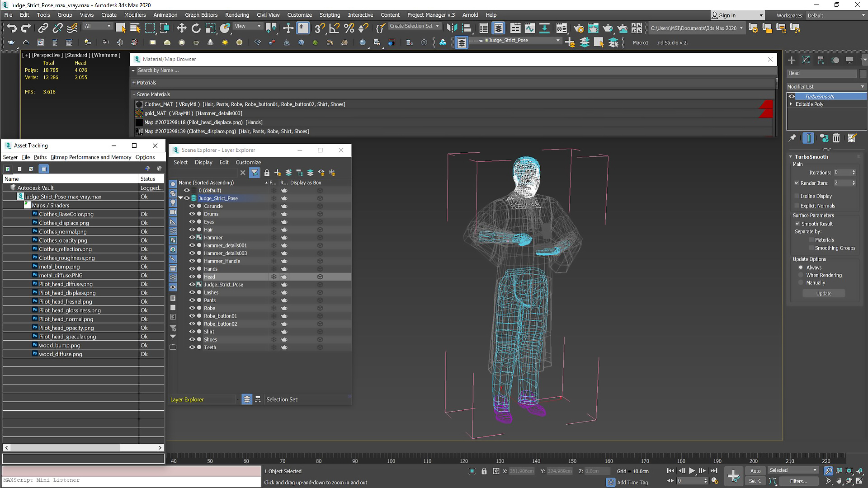Click lock icon in Scene Explorer toolbar
This screenshot has width=868, height=488.
(267, 173)
